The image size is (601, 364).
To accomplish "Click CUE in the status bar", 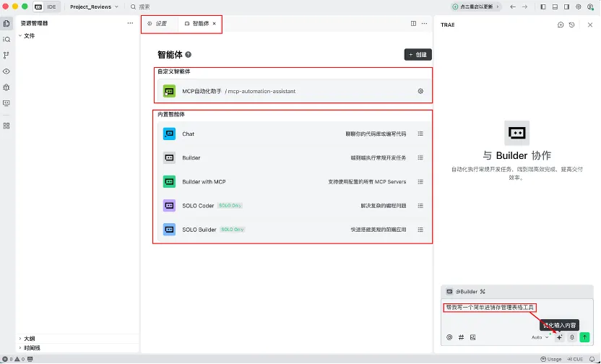I will tap(575, 360).
